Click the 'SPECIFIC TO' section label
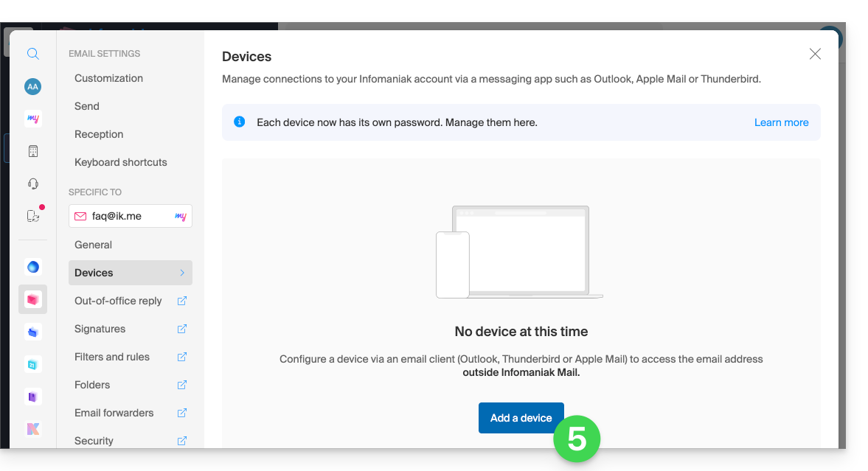The width and height of the screenshot is (868, 471). tap(94, 192)
